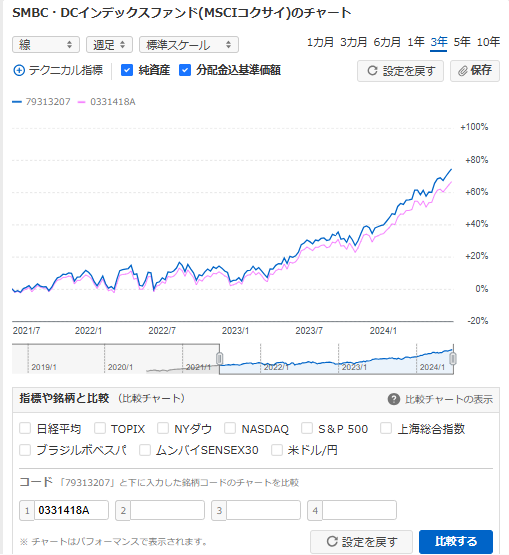Select the 3カ月 period tab
The height and width of the screenshot is (555, 509).
pos(353,42)
